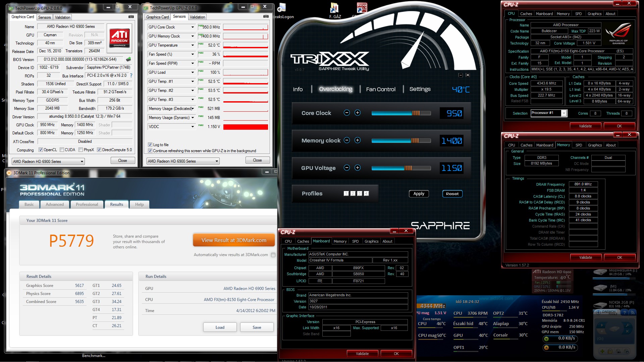Lower GPU Voltage using the minus icon
644x362 pixels.
(x=347, y=168)
